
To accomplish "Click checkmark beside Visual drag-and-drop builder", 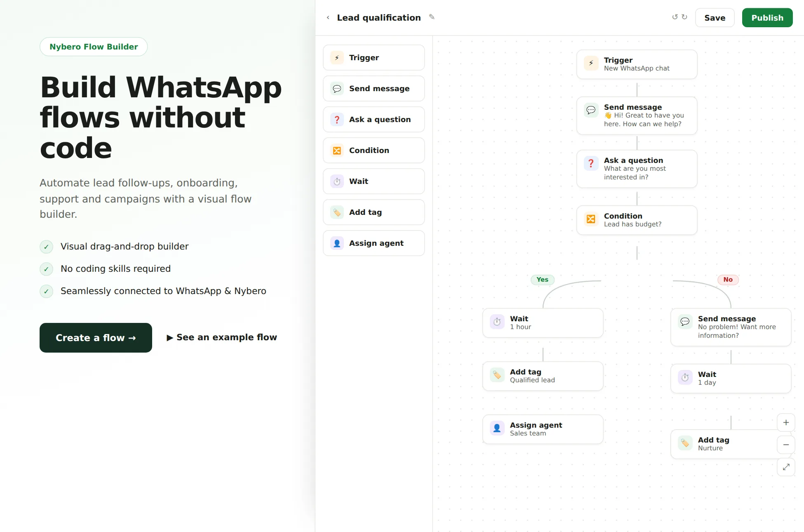I will click(x=46, y=247).
